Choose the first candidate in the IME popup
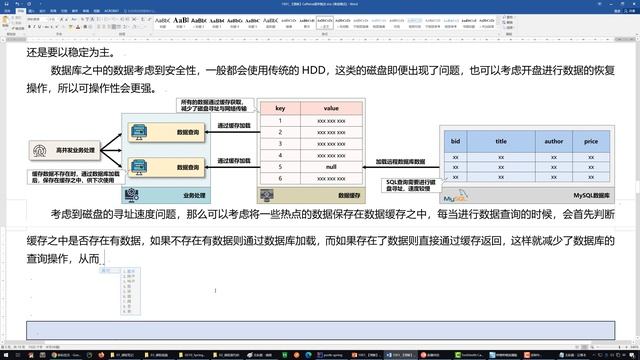The height and width of the screenshot is (360, 640). pos(130,271)
